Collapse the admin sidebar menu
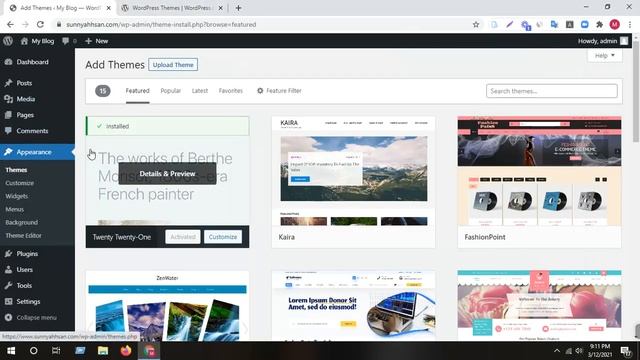The height and width of the screenshot is (360, 640). tap(37, 317)
